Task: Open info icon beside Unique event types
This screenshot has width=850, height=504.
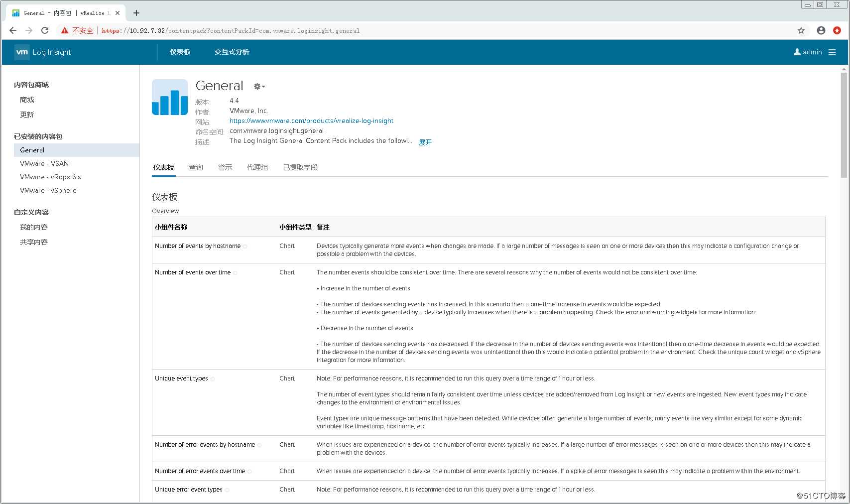Action: 213,379
